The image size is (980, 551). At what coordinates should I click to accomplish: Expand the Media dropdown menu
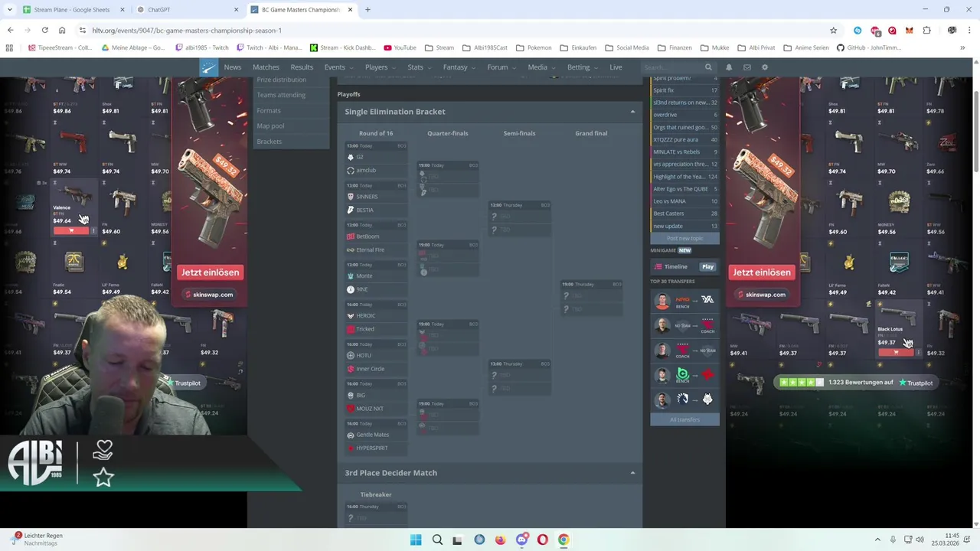click(x=541, y=67)
